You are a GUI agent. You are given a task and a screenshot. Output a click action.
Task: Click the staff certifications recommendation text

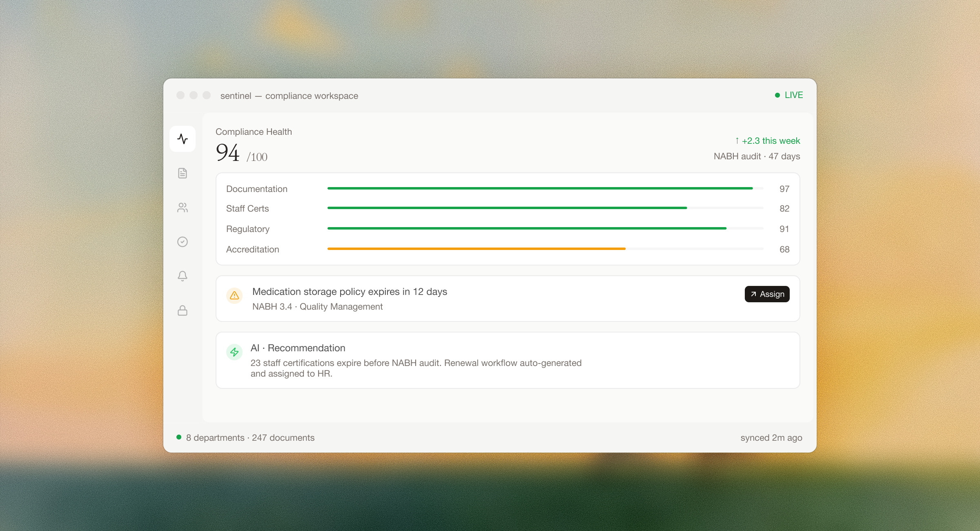416,368
